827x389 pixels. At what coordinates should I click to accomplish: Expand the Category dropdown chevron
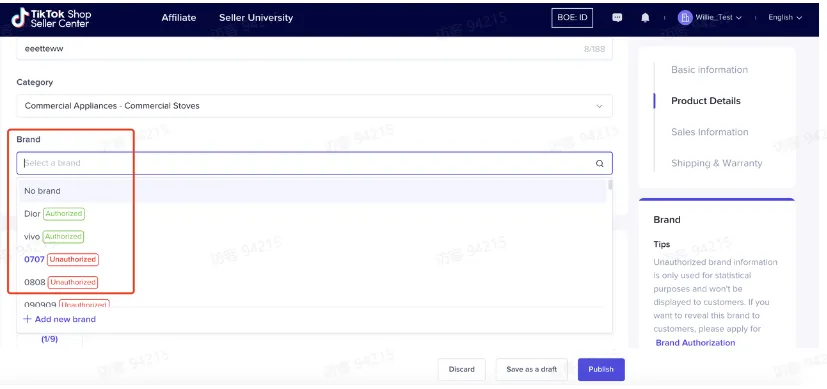599,106
